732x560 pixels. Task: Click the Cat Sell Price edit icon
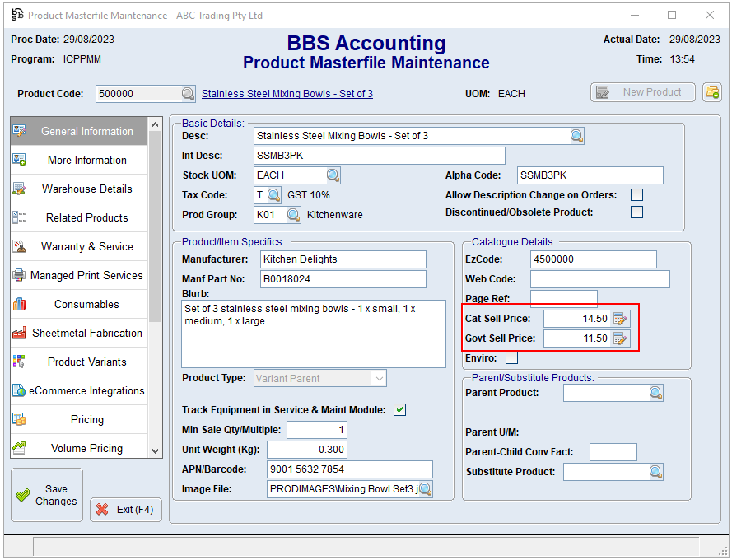[620, 319]
